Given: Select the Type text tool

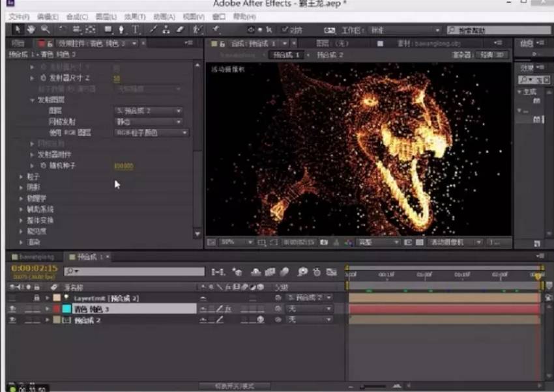Looking at the screenshot, I should (x=136, y=29).
